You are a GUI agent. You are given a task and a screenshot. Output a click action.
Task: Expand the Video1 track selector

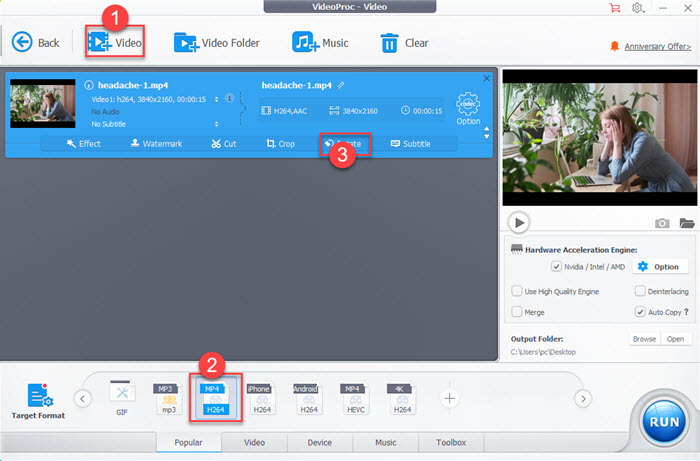point(217,99)
